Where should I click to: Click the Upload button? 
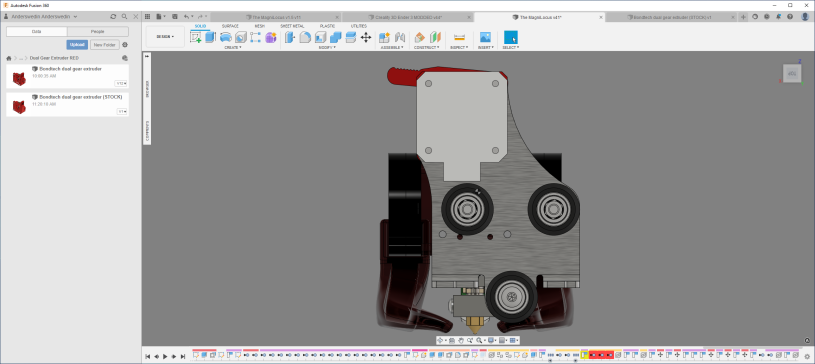point(77,45)
